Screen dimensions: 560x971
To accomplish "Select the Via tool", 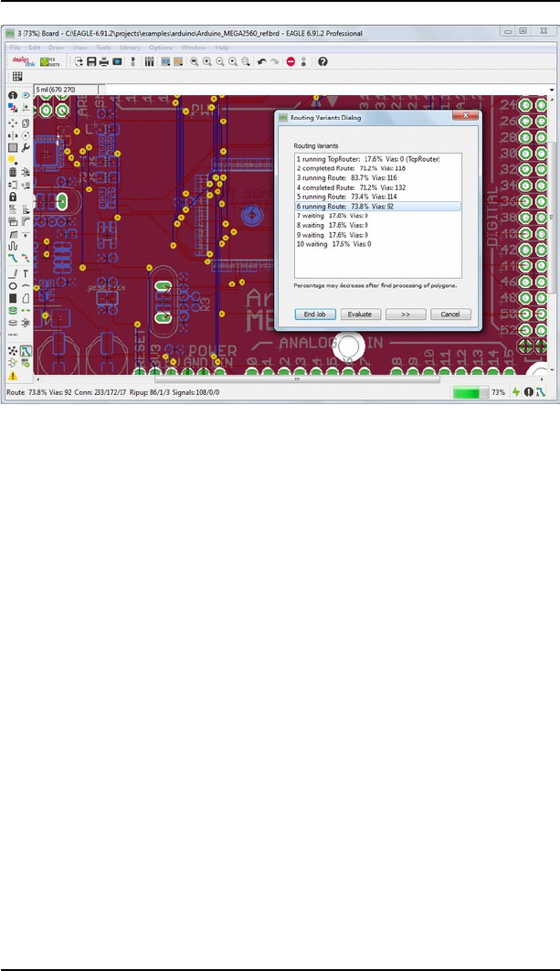I will pos(13,310).
